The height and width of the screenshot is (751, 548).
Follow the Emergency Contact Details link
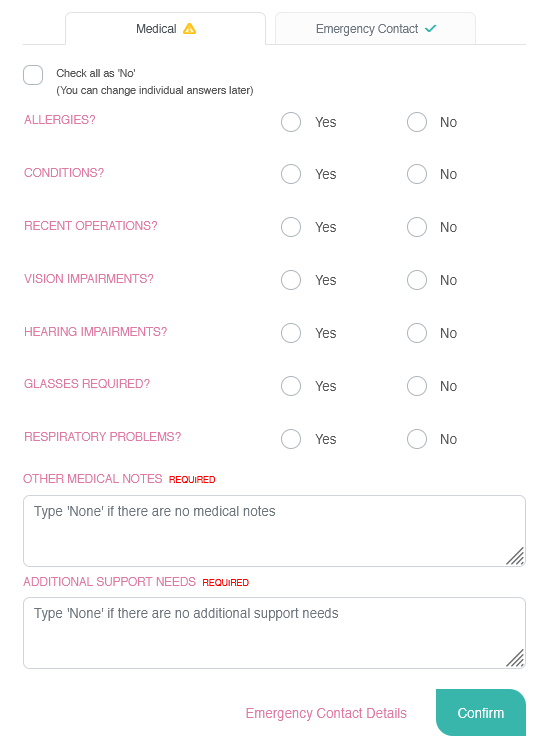(x=326, y=713)
